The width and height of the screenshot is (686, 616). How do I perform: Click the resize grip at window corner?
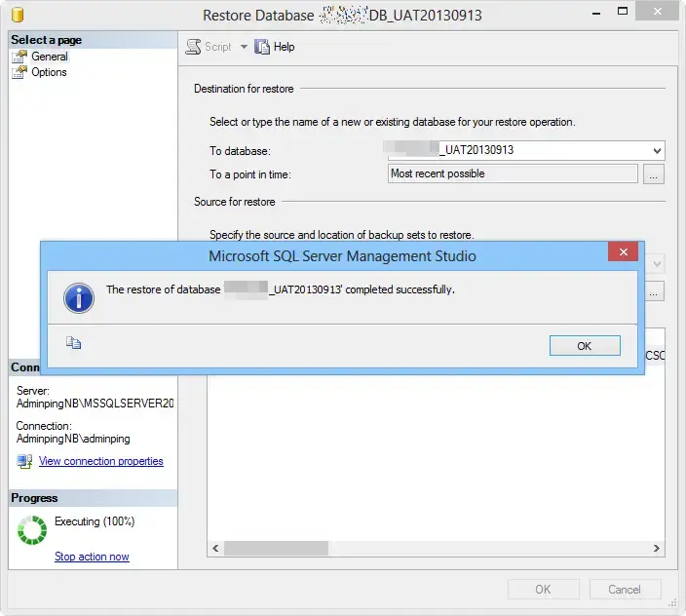(673, 603)
